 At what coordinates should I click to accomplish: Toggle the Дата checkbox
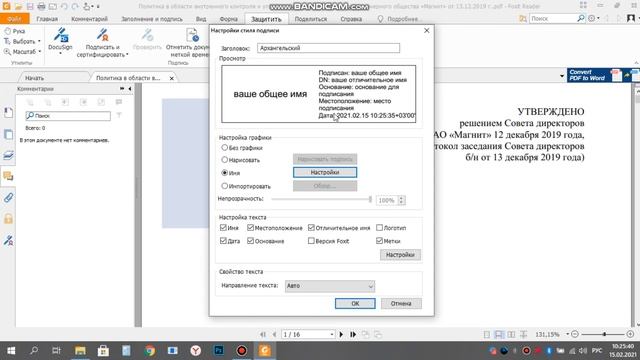(223, 241)
